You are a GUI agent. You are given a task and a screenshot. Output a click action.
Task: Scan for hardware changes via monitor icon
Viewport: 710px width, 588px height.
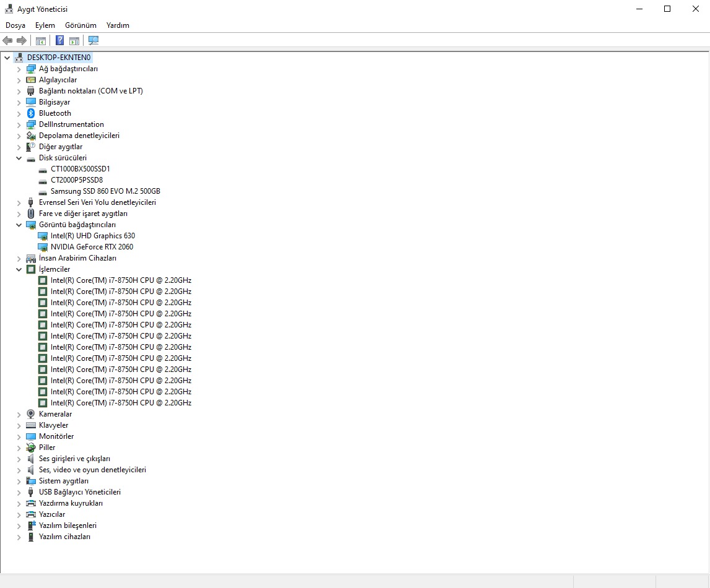[93, 41]
